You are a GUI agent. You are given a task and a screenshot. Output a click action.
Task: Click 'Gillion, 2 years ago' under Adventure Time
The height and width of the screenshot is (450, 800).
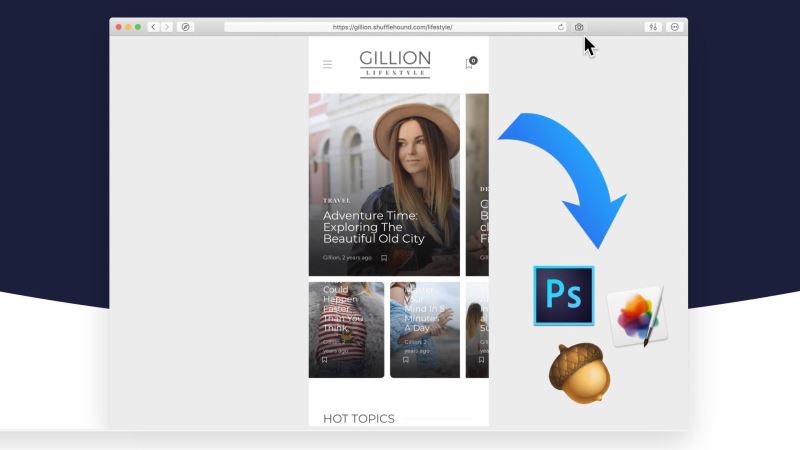[x=347, y=258]
